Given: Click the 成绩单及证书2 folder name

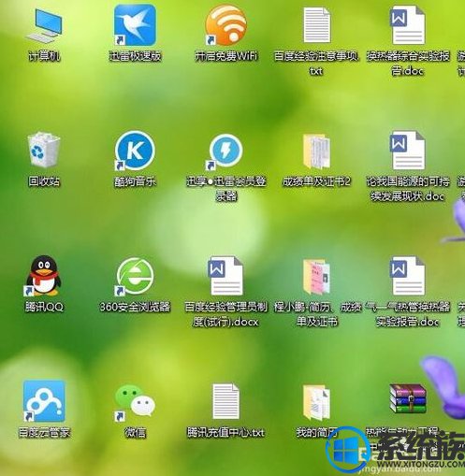Looking at the screenshot, I should (316, 181).
